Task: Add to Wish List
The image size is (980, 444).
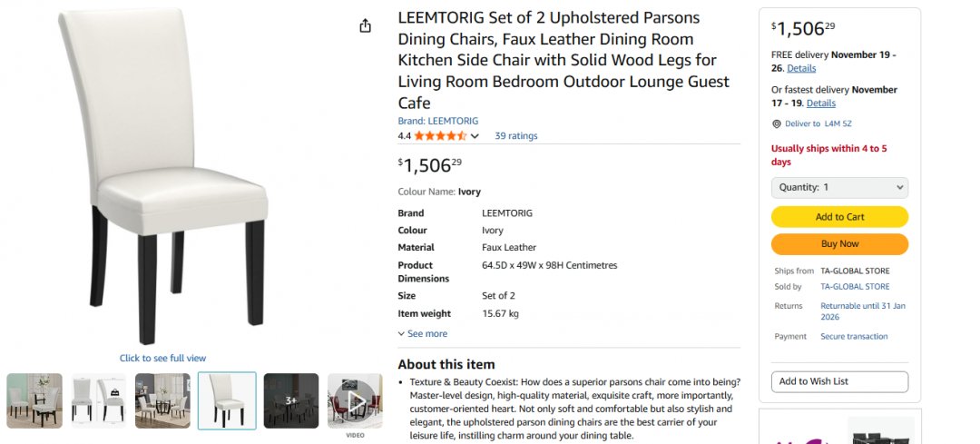Action: (839, 381)
